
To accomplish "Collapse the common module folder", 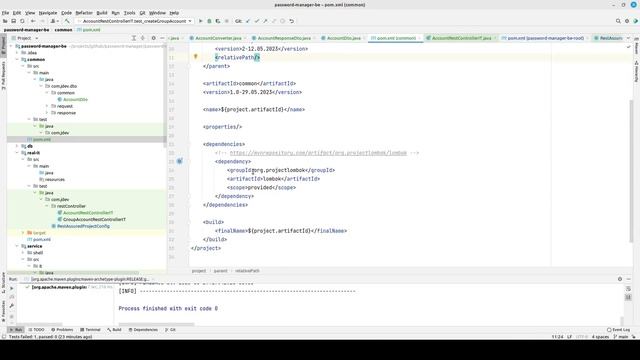I will (x=17, y=60).
